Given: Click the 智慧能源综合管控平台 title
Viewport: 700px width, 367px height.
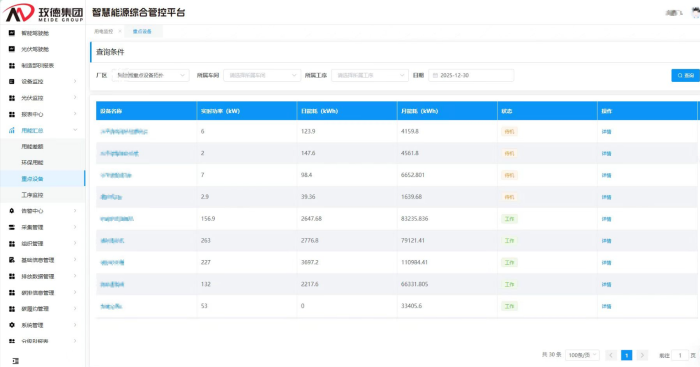Looking at the screenshot, I should [x=138, y=13].
